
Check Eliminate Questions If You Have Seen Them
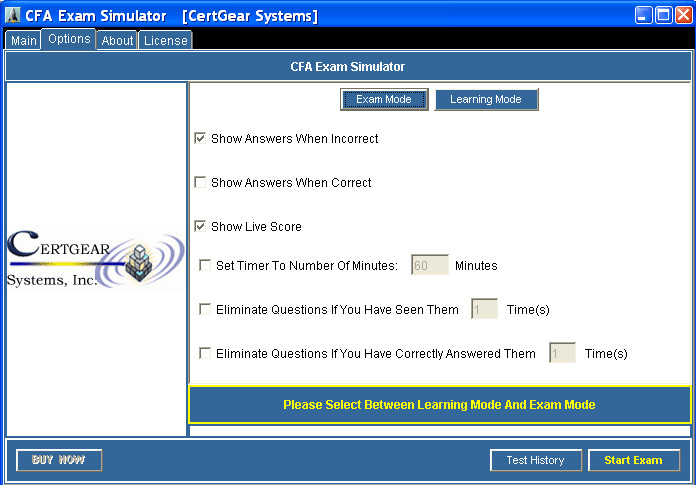(205, 309)
